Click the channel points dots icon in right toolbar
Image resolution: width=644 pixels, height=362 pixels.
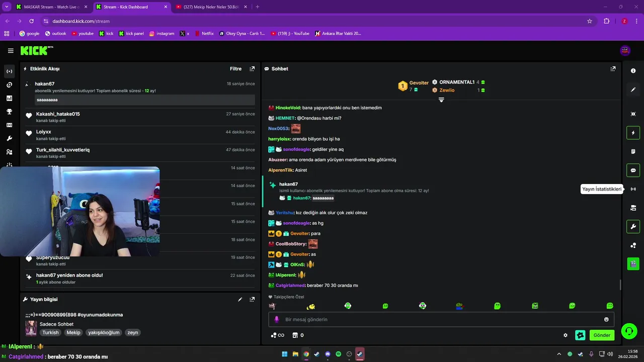click(x=633, y=245)
